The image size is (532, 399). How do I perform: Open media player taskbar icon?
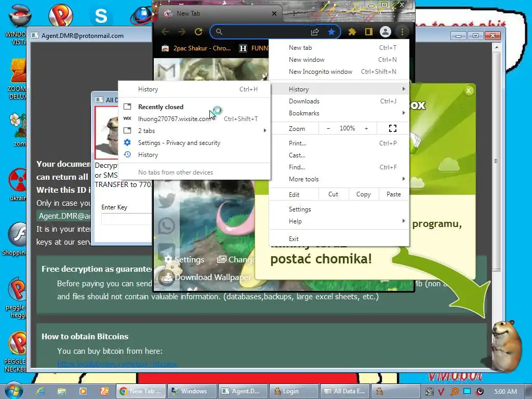tap(83, 391)
